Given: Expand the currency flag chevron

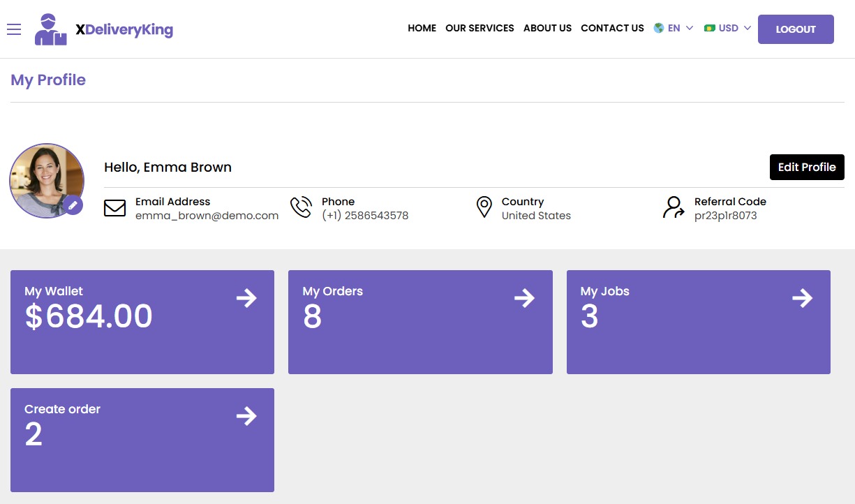Looking at the screenshot, I should click(x=748, y=29).
